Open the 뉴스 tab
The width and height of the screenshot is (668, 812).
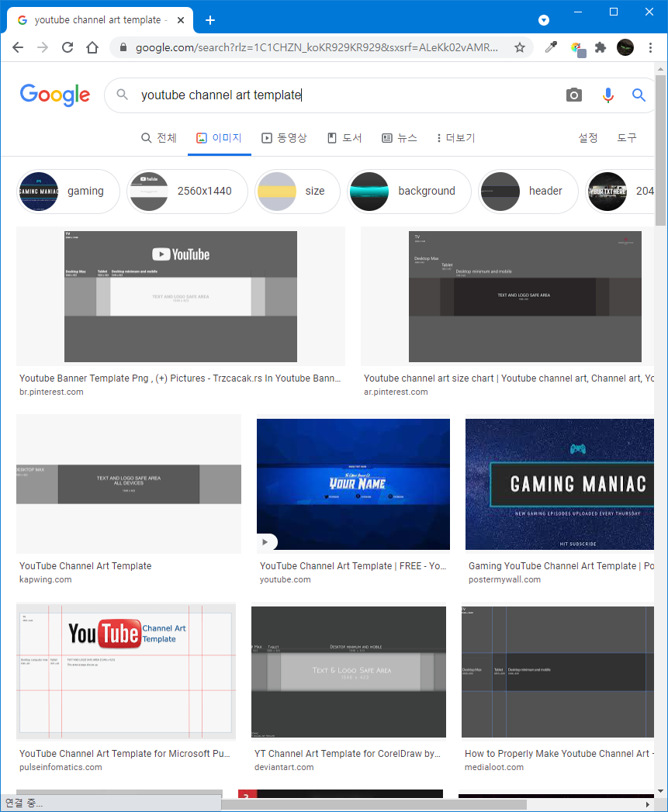pos(400,138)
